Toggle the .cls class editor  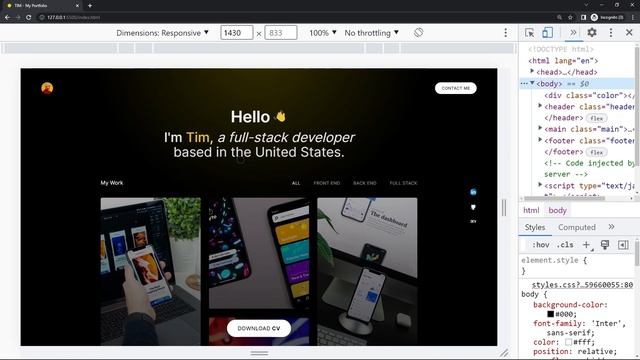click(x=565, y=245)
